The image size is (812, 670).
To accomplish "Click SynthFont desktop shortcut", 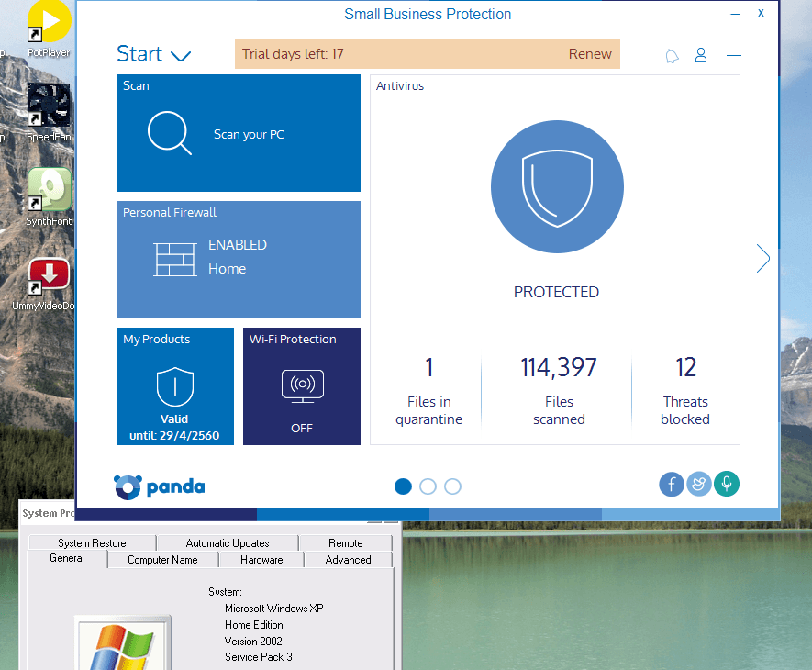I will 49,197.
